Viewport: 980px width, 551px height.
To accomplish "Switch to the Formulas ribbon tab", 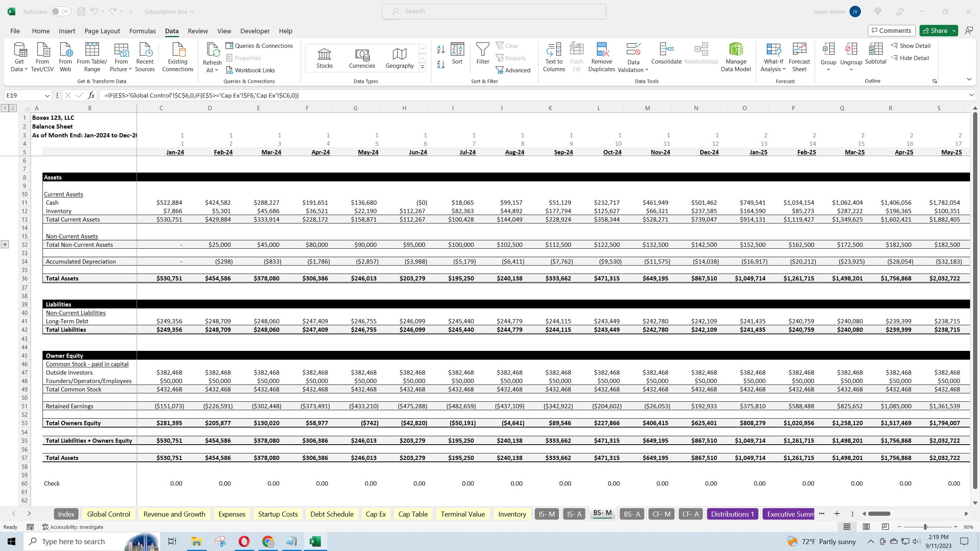I will (142, 31).
